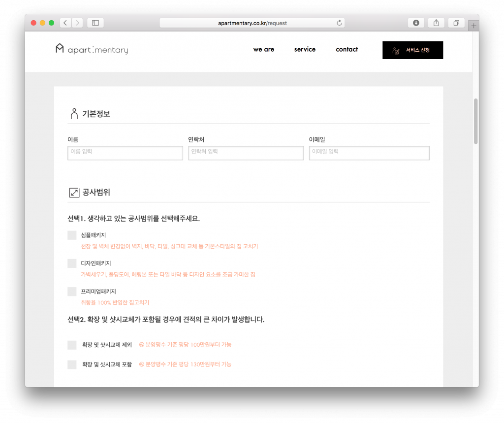This screenshot has width=504, height=423.
Task: Toggle the Safari sidebar button
Action: (x=95, y=23)
